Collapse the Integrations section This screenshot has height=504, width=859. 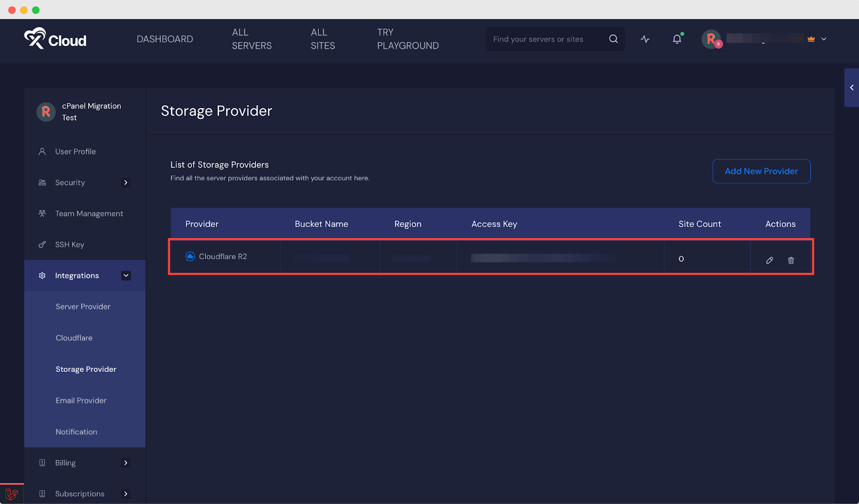click(x=126, y=275)
